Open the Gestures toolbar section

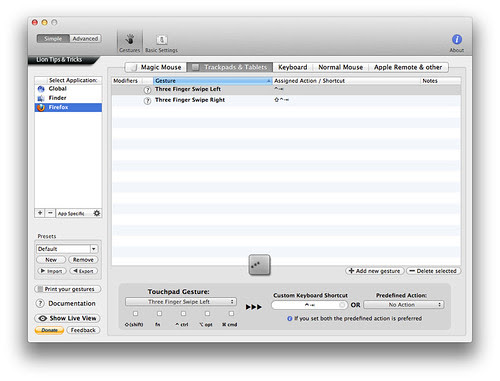(130, 43)
